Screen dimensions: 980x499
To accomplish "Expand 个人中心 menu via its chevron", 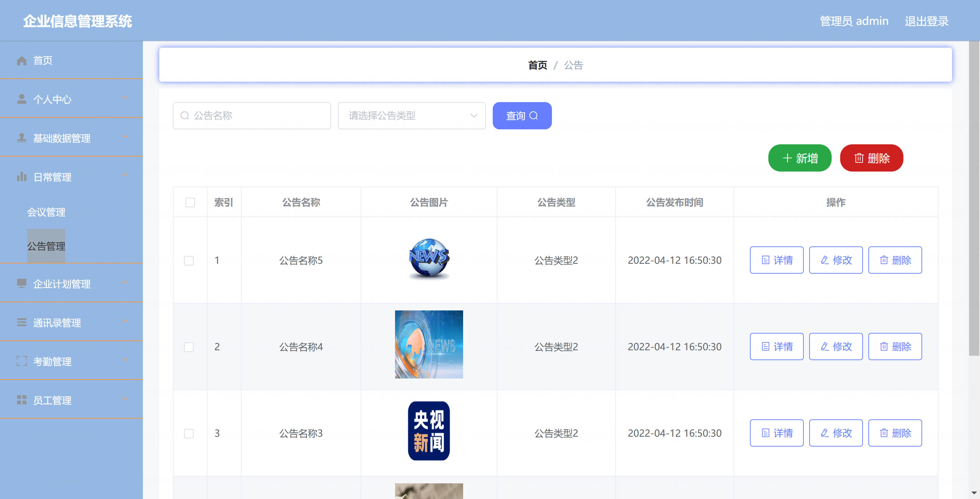I will tap(125, 98).
